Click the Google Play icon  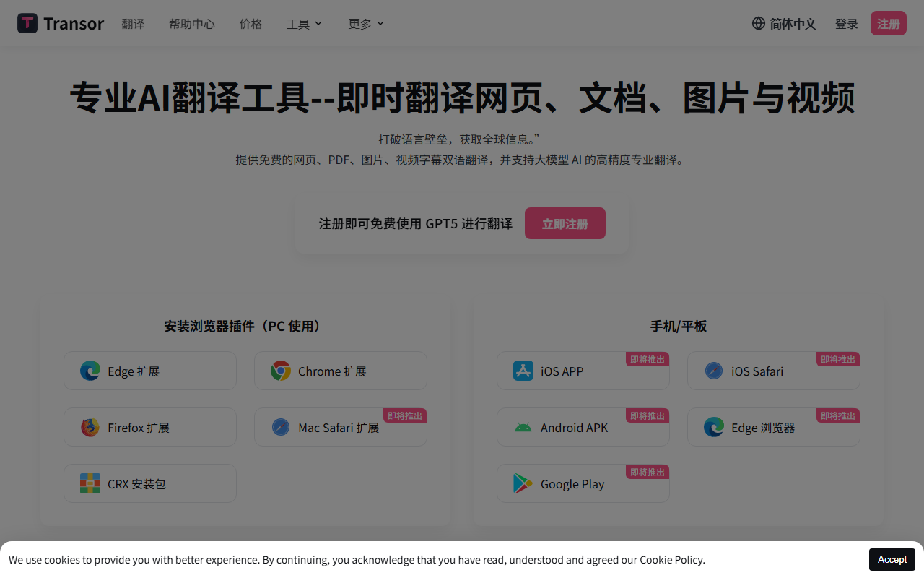pyautogui.click(x=523, y=483)
